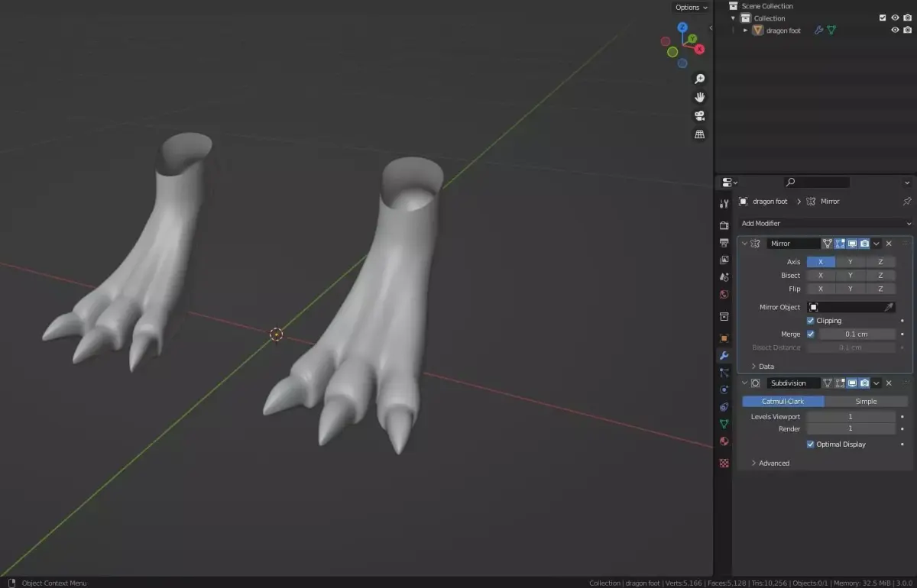This screenshot has height=588, width=917.
Task: Expand the dragon foot tree item
Action: click(x=746, y=31)
